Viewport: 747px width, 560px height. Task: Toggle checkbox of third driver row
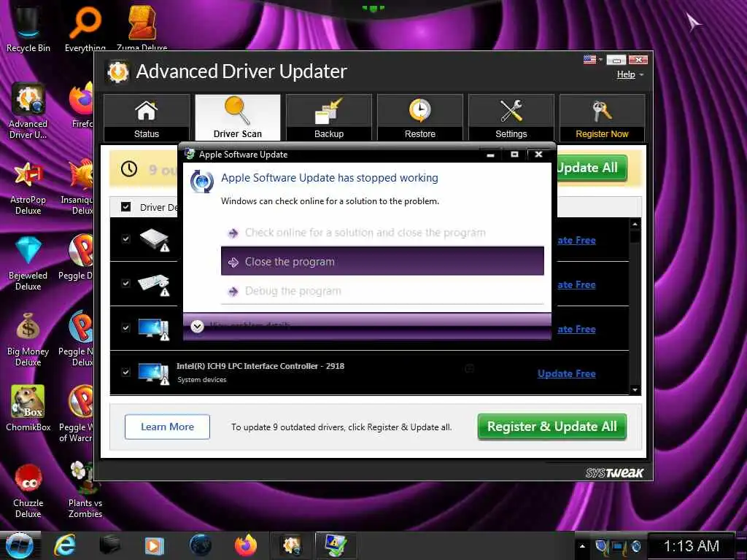[x=125, y=327]
